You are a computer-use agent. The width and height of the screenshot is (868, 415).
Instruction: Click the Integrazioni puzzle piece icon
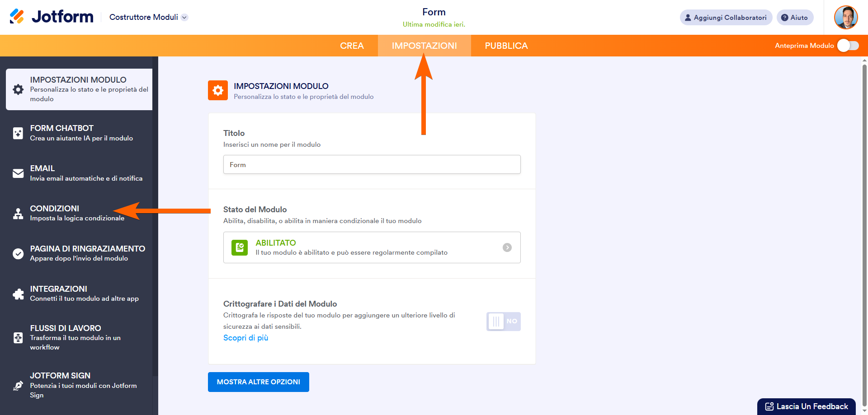click(18, 294)
